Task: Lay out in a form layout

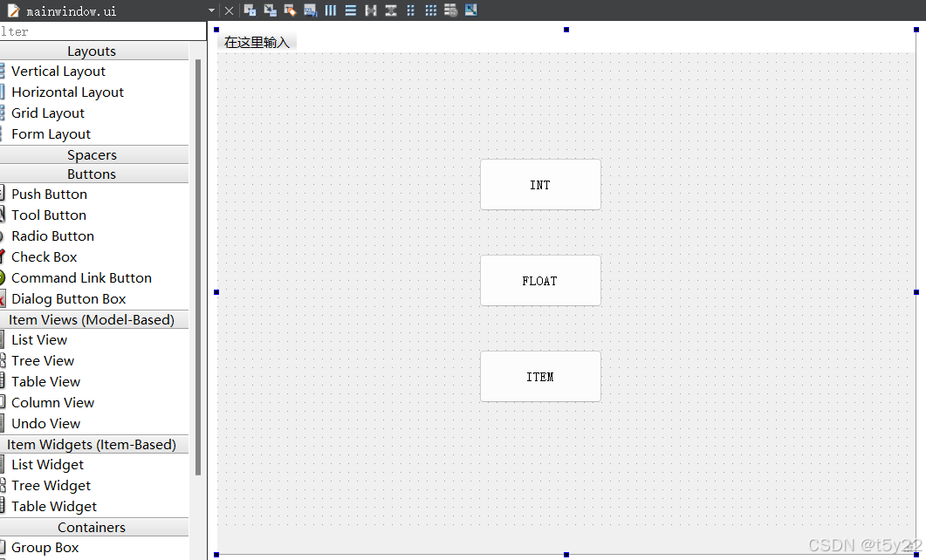Action: 410,10
